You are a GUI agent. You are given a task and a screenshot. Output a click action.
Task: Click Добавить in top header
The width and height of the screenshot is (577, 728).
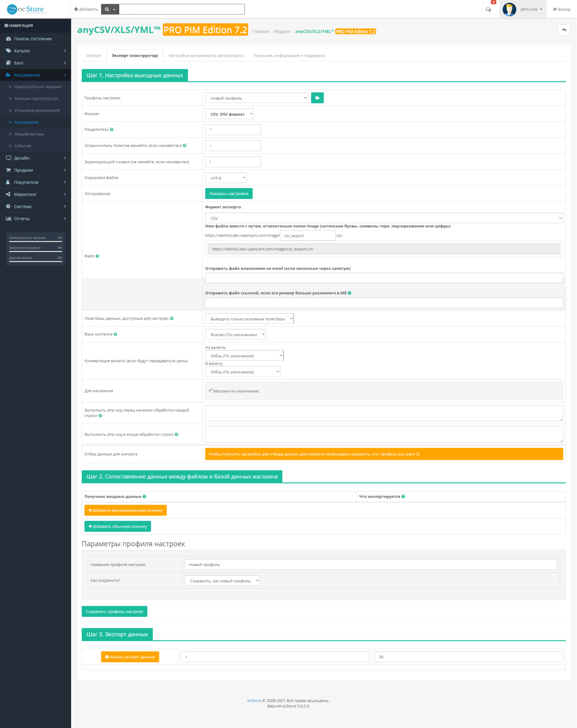pos(86,9)
